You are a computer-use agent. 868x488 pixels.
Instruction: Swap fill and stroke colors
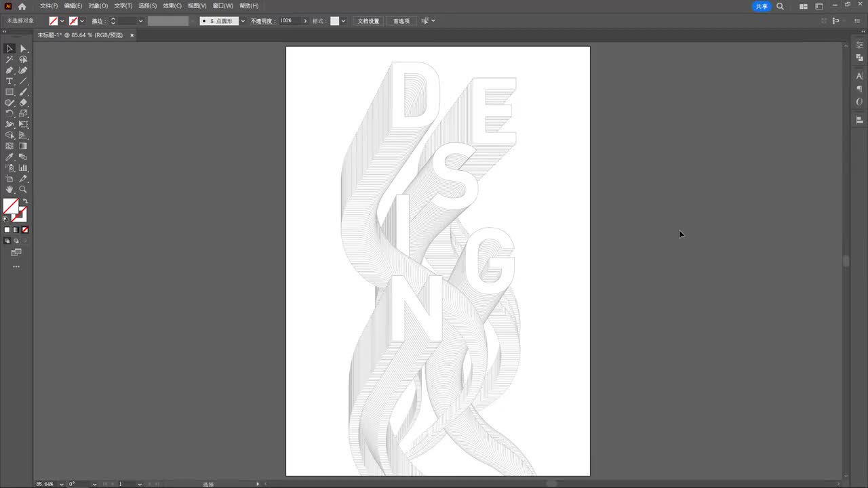[25, 201]
